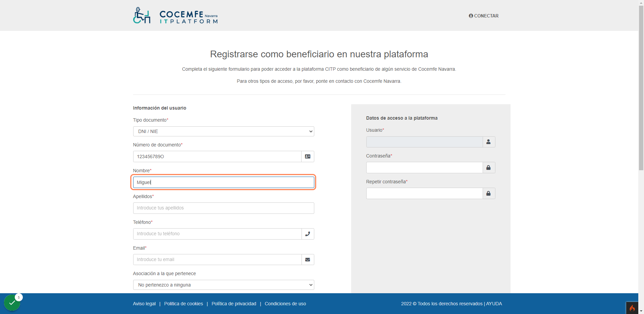Click the envelope icon beside Email field
The image size is (644, 314).
click(x=308, y=260)
